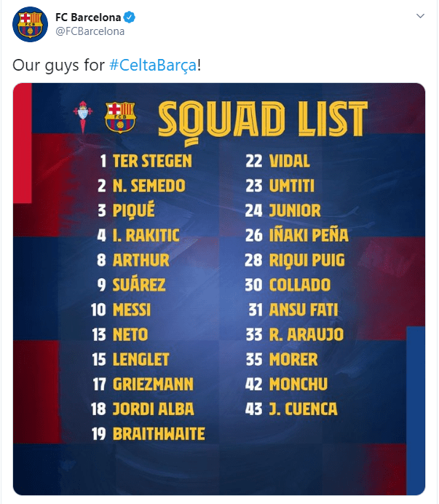This screenshot has height=504, width=439.
Task: Click IÑAKI PEÑA in the squad list
Action: (x=309, y=235)
